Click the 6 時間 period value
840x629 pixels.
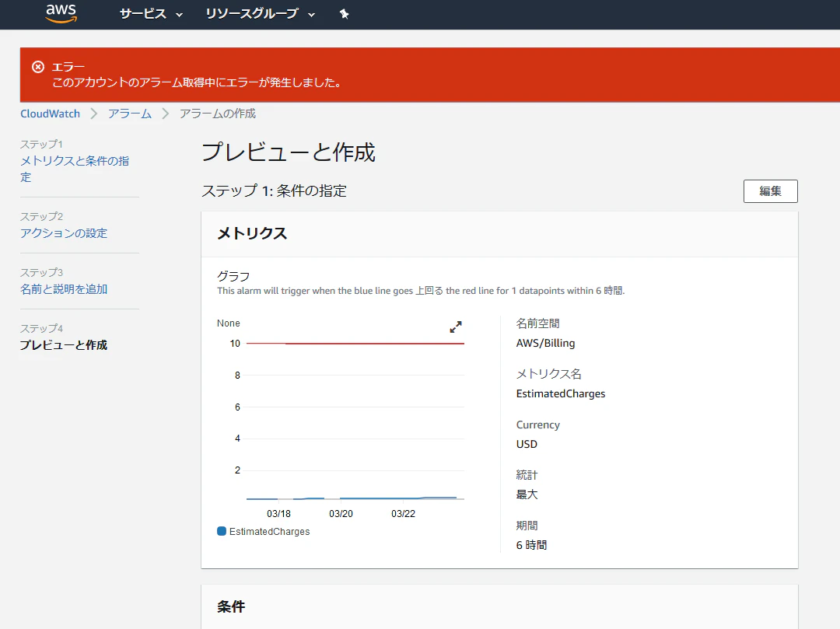tap(531, 545)
